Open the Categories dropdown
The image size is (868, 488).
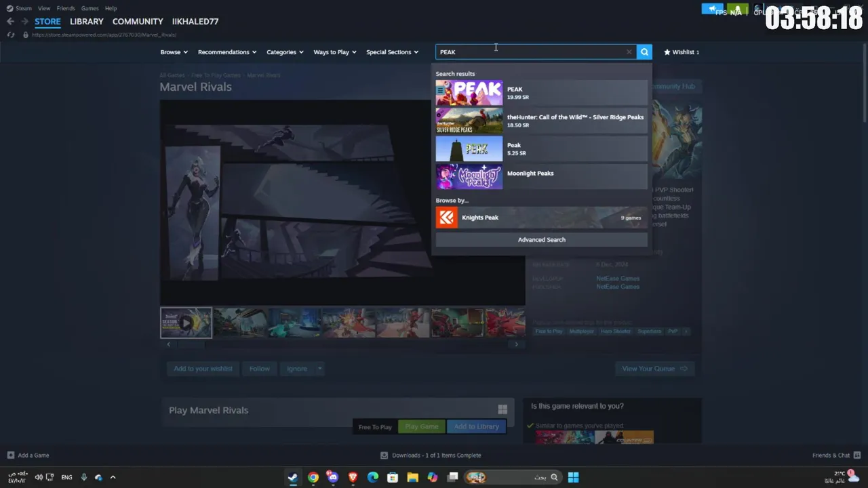tap(285, 52)
